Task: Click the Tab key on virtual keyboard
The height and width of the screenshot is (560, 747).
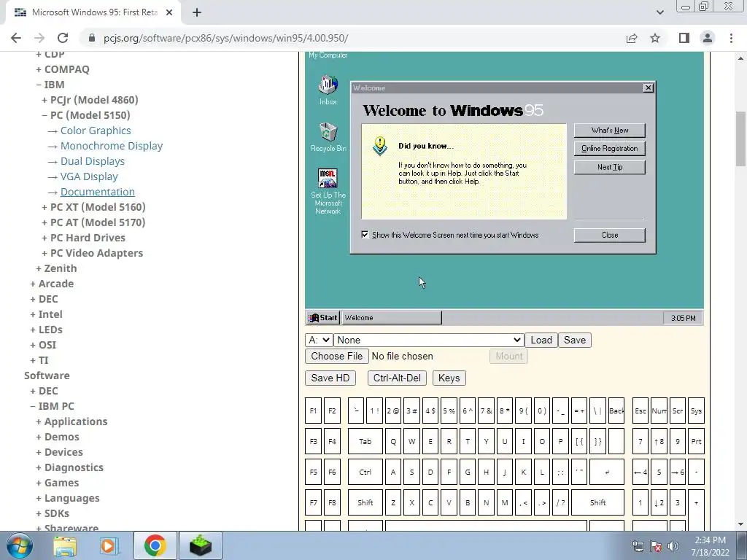Action: 365,441
